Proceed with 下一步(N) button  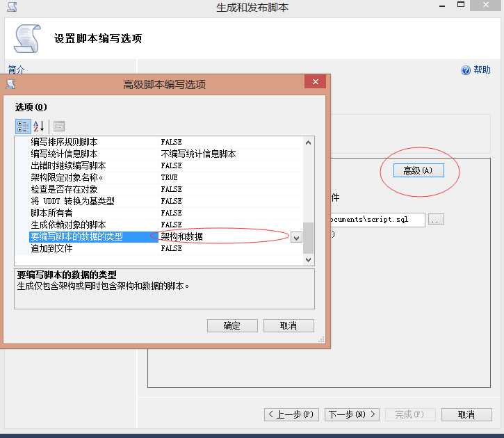(352, 414)
